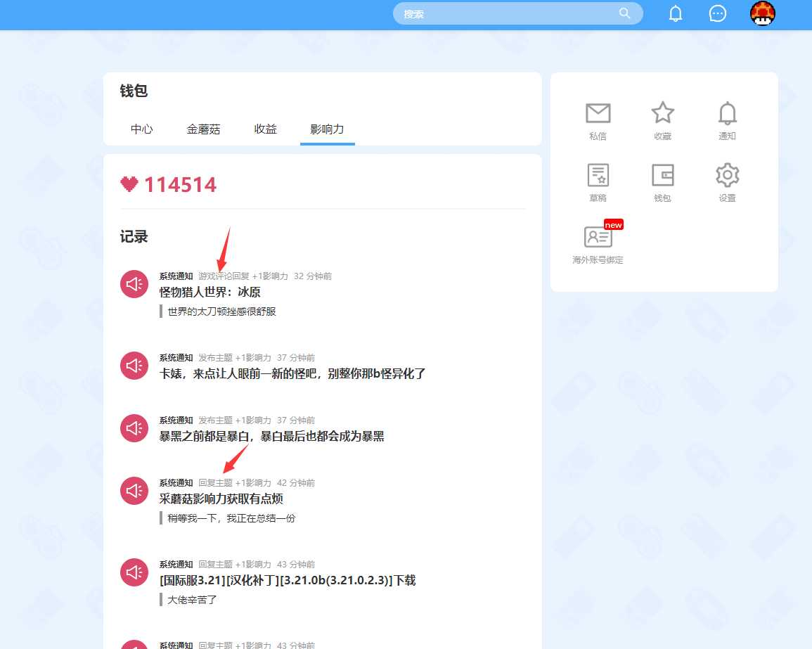Open the 怪物猎人世界：冰原 record link
The image size is (812, 649).
click(210, 292)
